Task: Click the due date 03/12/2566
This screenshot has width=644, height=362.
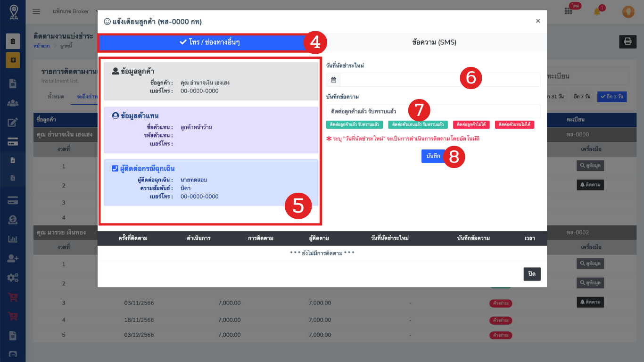Action: 139,335
